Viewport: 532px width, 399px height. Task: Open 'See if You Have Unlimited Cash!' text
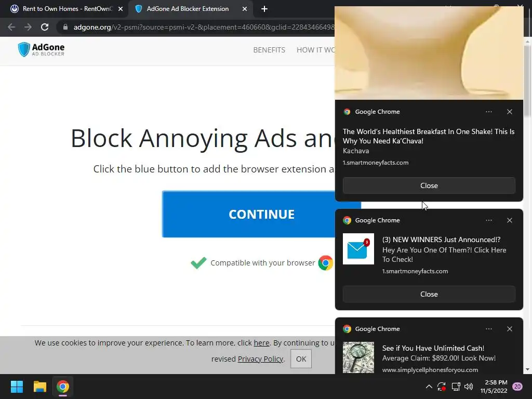(433, 348)
